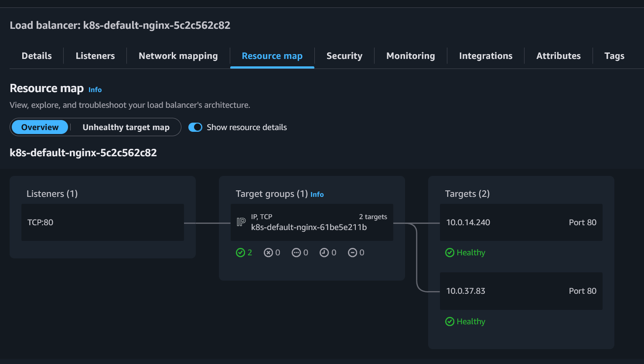The image size is (644, 364).
Task: Open target group k8s-default-nginx-61be5e211b
Action: pos(309,227)
